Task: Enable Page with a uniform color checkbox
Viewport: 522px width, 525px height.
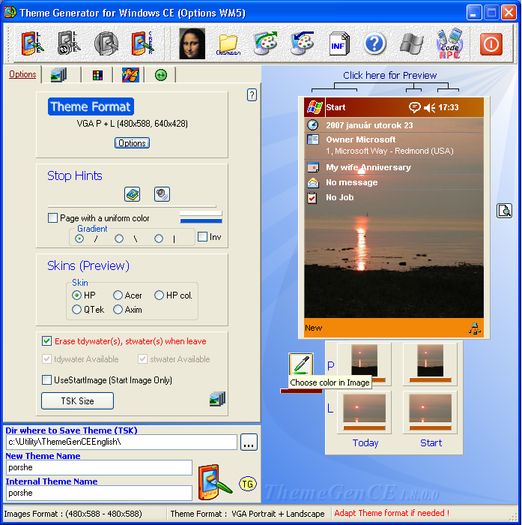Action: click(53, 218)
